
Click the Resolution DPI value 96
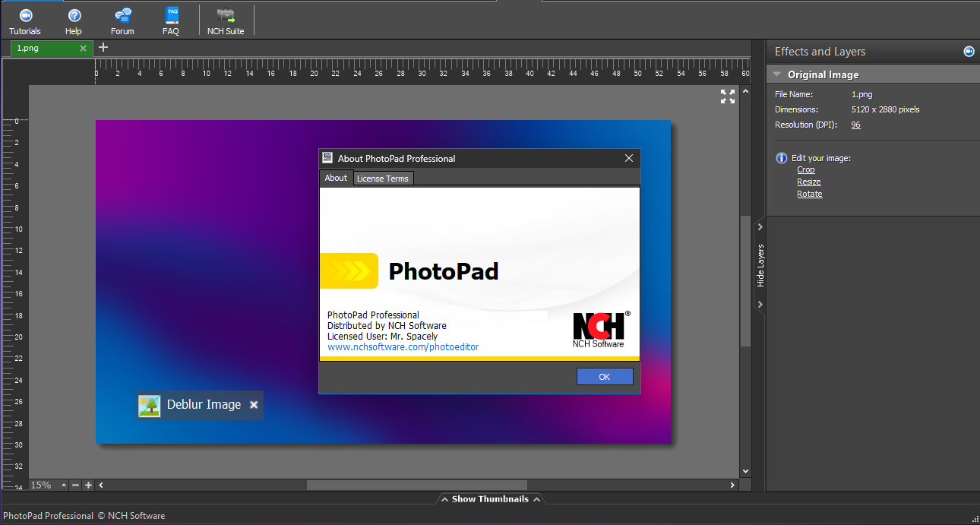click(x=856, y=125)
